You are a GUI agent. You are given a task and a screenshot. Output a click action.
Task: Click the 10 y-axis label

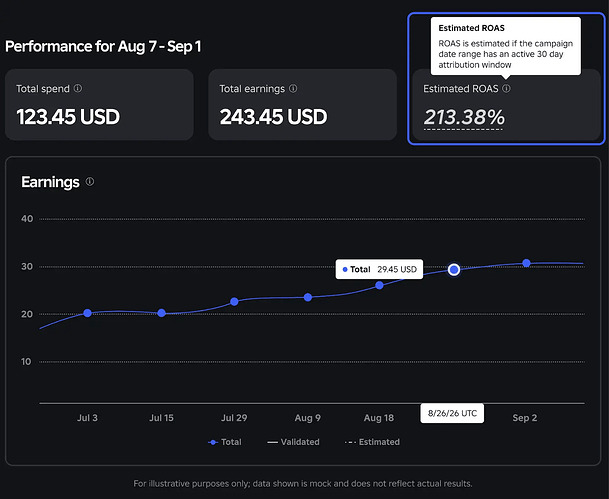pos(26,362)
